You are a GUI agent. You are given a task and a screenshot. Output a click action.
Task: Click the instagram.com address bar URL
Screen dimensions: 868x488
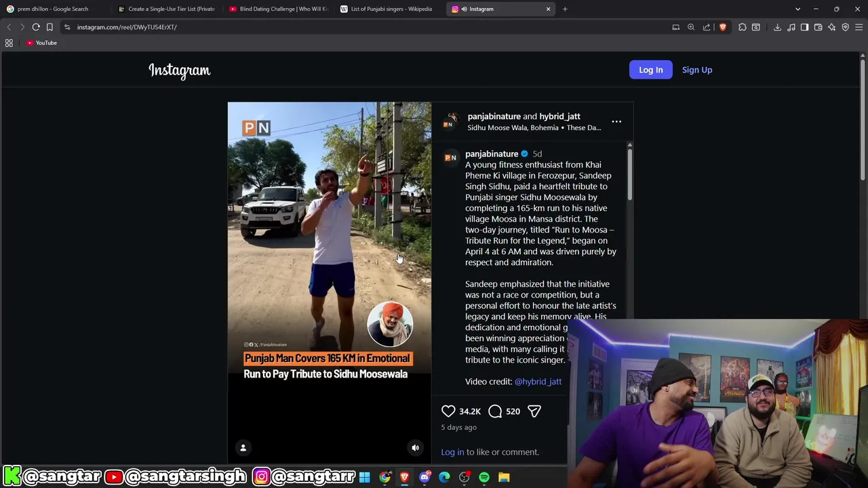(127, 27)
